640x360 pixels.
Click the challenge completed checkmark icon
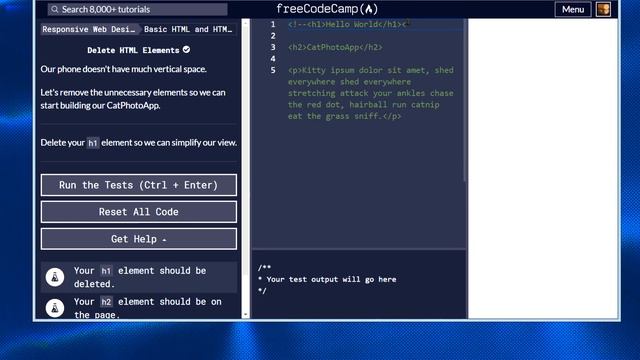click(x=187, y=49)
